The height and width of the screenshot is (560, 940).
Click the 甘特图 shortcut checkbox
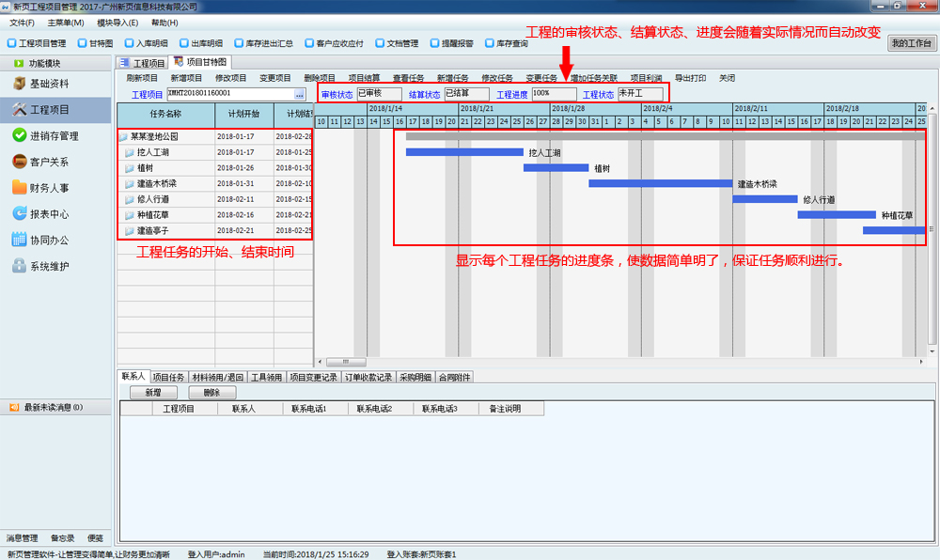(x=83, y=43)
